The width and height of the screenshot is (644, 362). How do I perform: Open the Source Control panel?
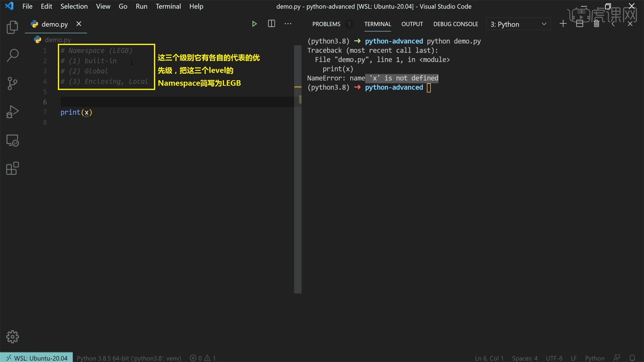12,83
